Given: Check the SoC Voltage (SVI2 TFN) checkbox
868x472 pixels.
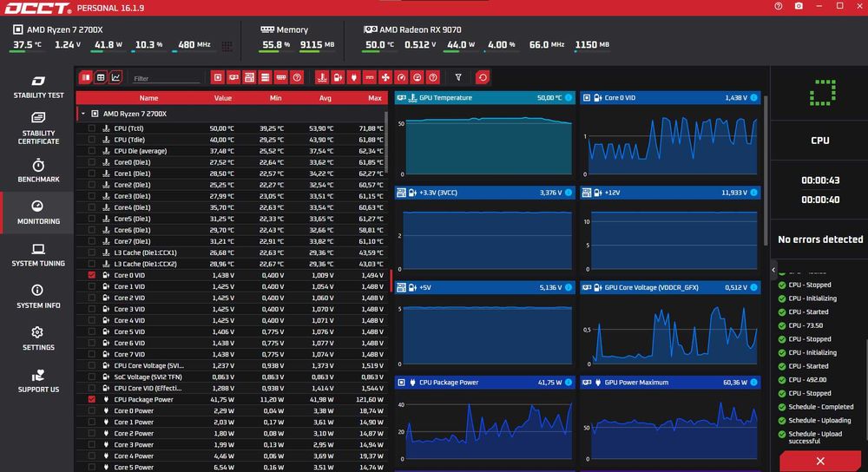Looking at the screenshot, I should [x=91, y=377].
